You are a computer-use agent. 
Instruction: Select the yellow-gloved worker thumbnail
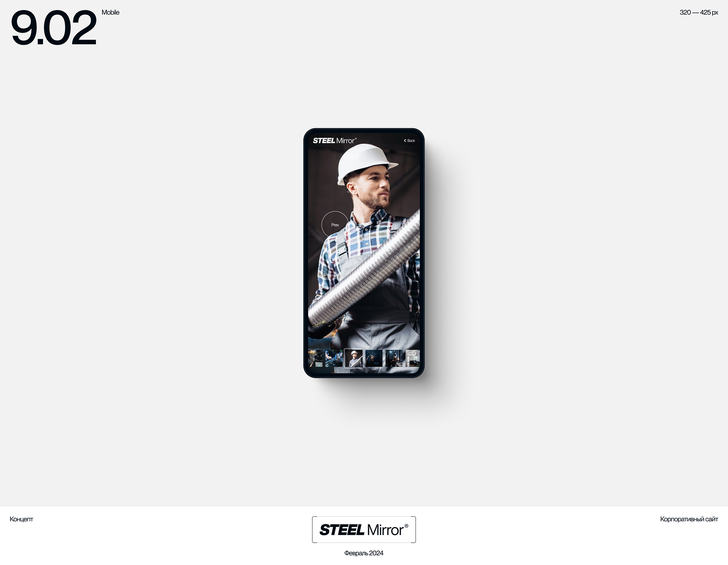pyautogui.click(x=315, y=358)
